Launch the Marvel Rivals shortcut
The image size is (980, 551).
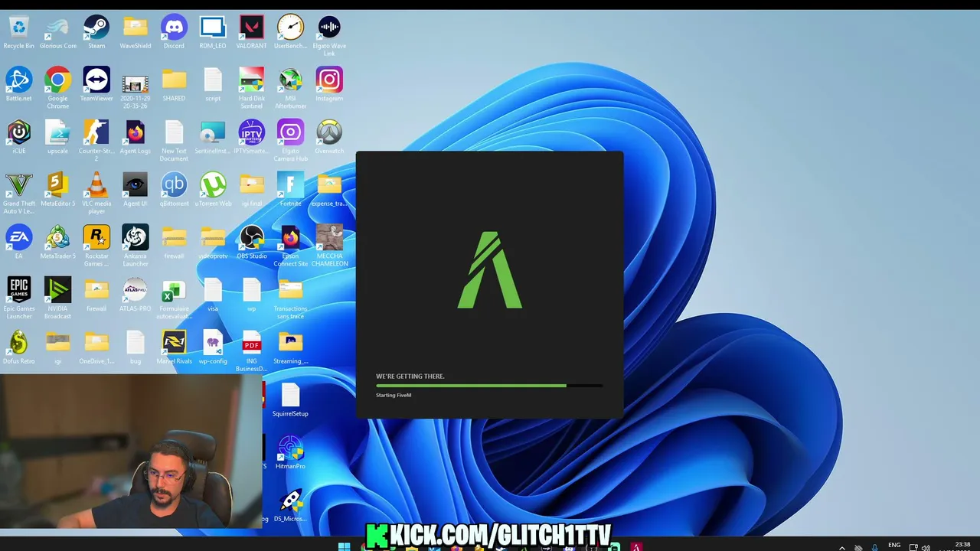(174, 342)
